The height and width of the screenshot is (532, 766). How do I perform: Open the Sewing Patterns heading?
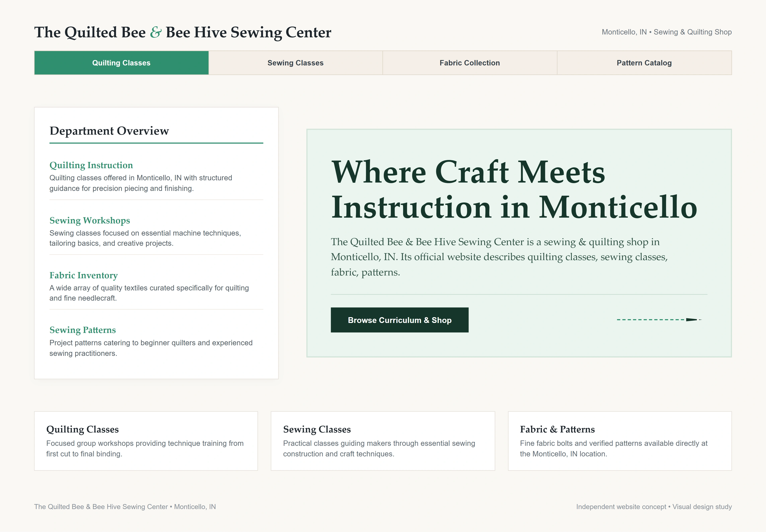pyautogui.click(x=83, y=330)
